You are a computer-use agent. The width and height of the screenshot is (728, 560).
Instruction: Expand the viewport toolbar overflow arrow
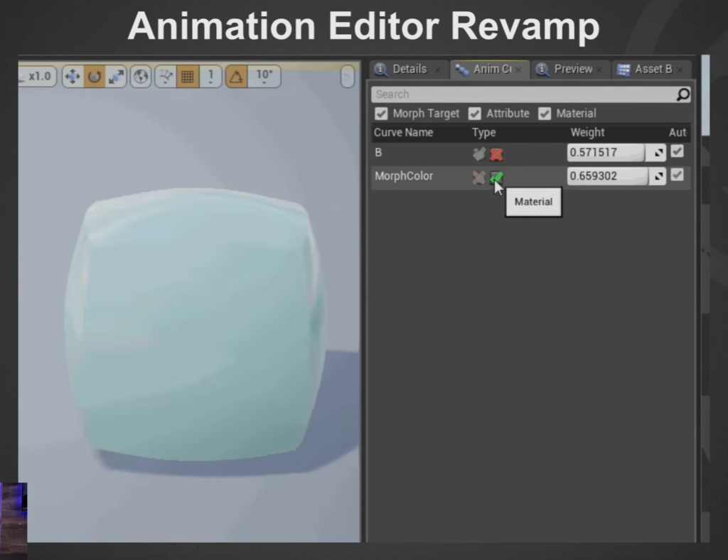point(347,76)
